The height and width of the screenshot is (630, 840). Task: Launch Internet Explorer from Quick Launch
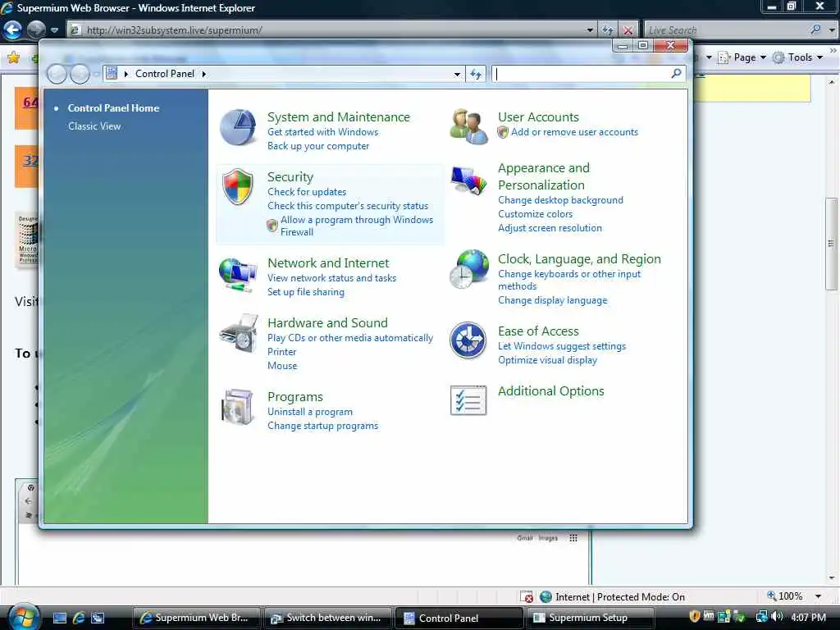[x=79, y=618]
